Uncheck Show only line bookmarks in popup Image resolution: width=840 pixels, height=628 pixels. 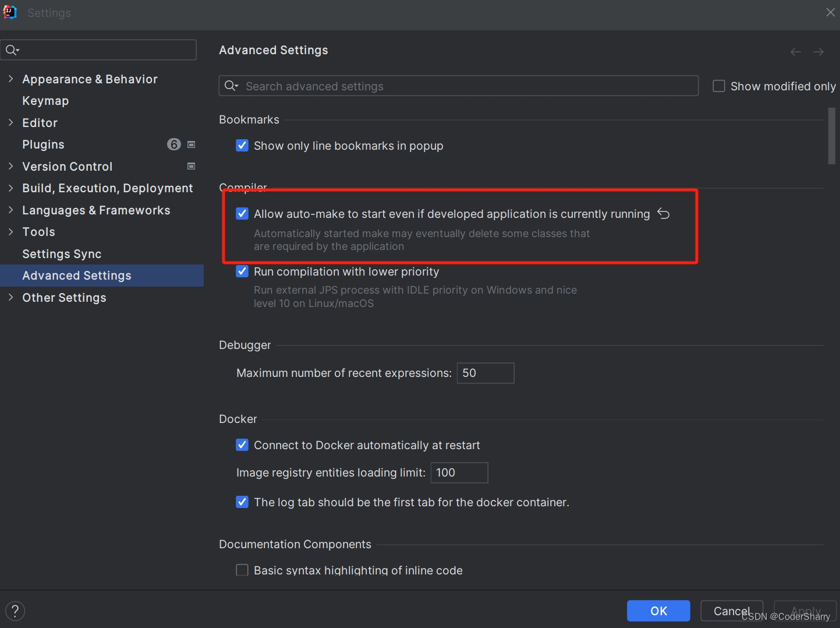click(242, 145)
